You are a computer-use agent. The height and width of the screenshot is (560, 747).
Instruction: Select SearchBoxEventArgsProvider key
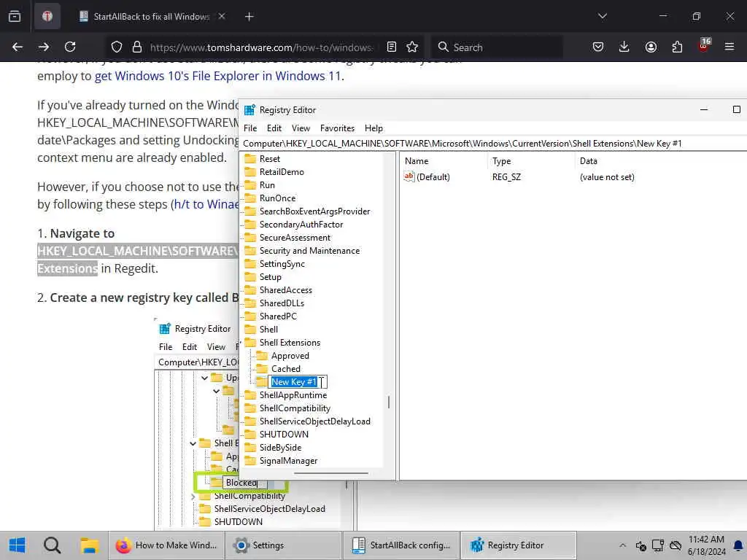314,211
